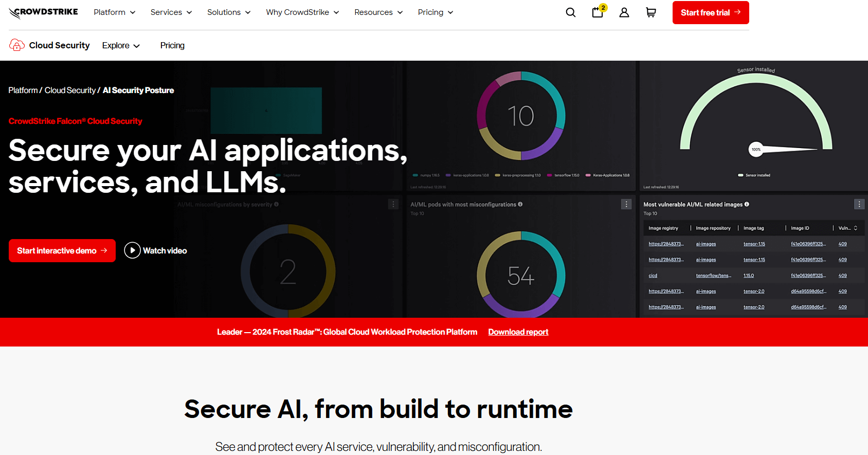Open the tensorflow/tens... repository link

[x=714, y=276]
